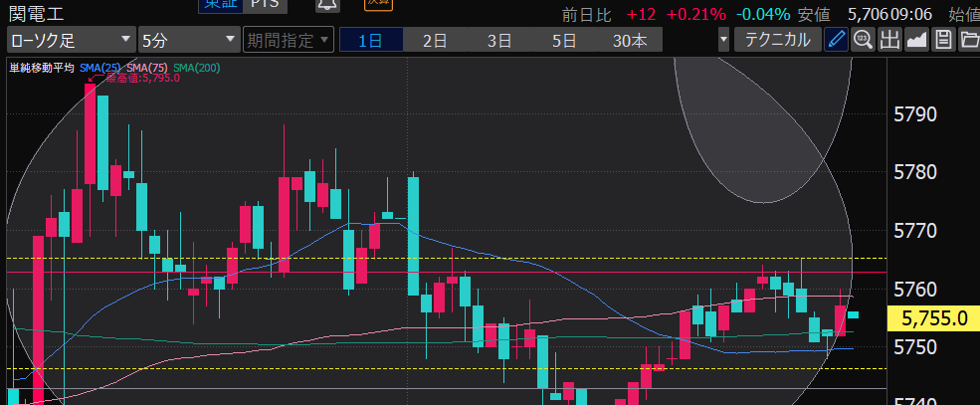Open the ローソク足 chart type dropdown
Image resolution: width=980 pixels, height=405 pixels.
(x=71, y=41)
